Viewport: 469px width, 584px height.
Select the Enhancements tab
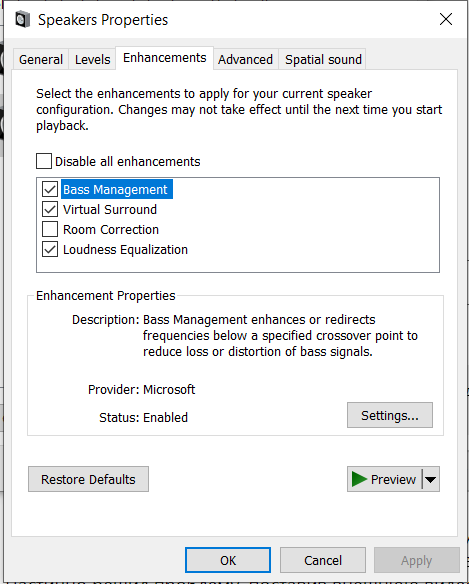click(164, 58)
